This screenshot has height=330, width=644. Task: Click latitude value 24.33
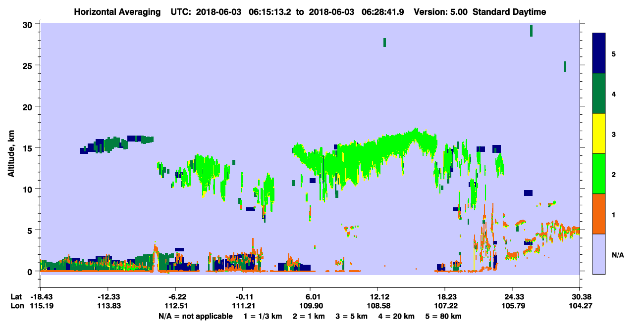(512, 296)
